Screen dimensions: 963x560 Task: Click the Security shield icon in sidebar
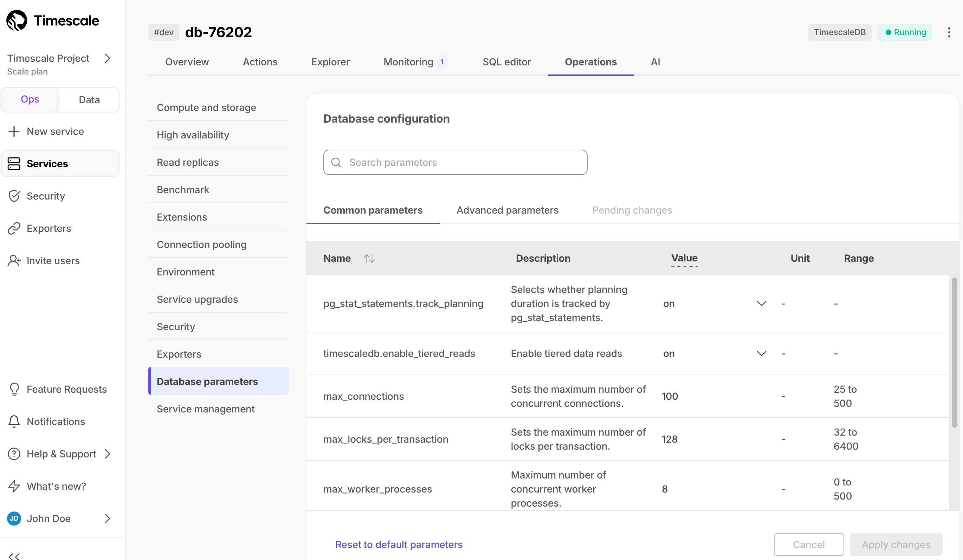[14, 196]
